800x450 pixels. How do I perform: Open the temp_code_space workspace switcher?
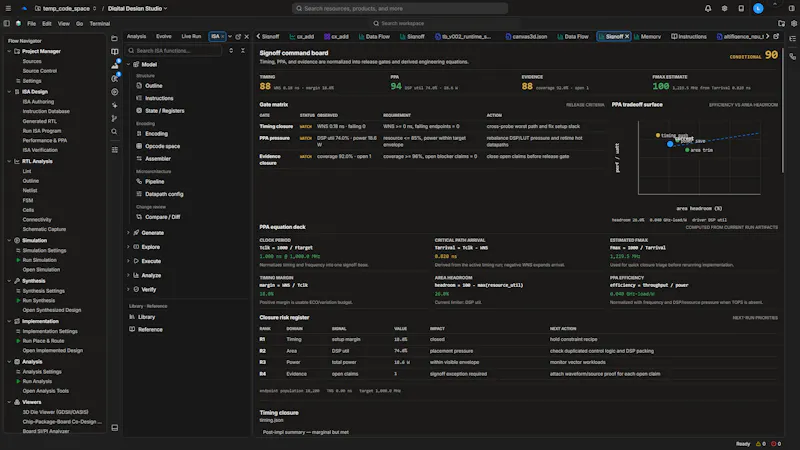click(65, 8)
